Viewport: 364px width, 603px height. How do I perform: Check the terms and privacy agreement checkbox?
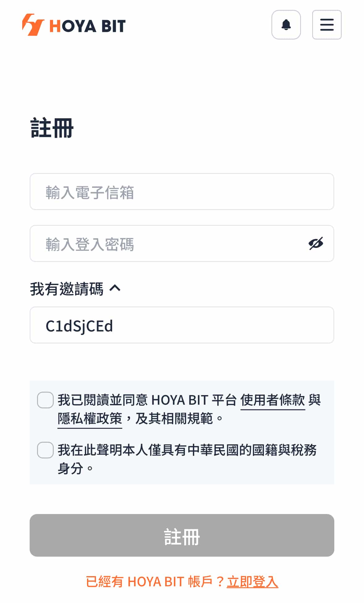tap(45, 400)
